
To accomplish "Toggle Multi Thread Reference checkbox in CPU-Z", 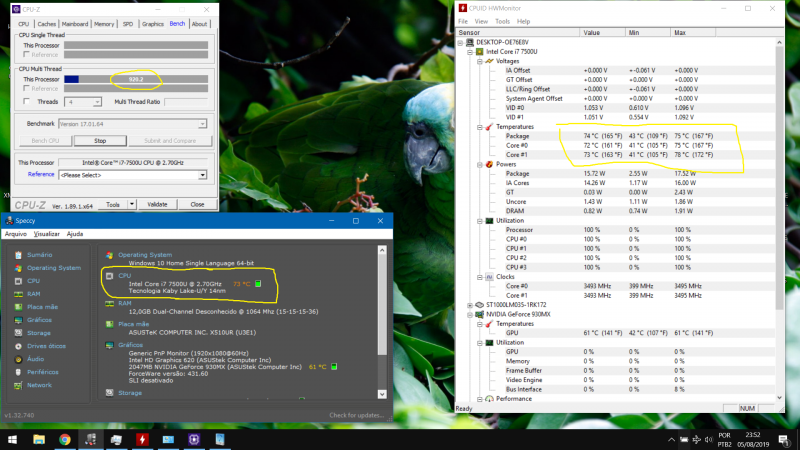I will pyautogui.click(x=27, y=88).
